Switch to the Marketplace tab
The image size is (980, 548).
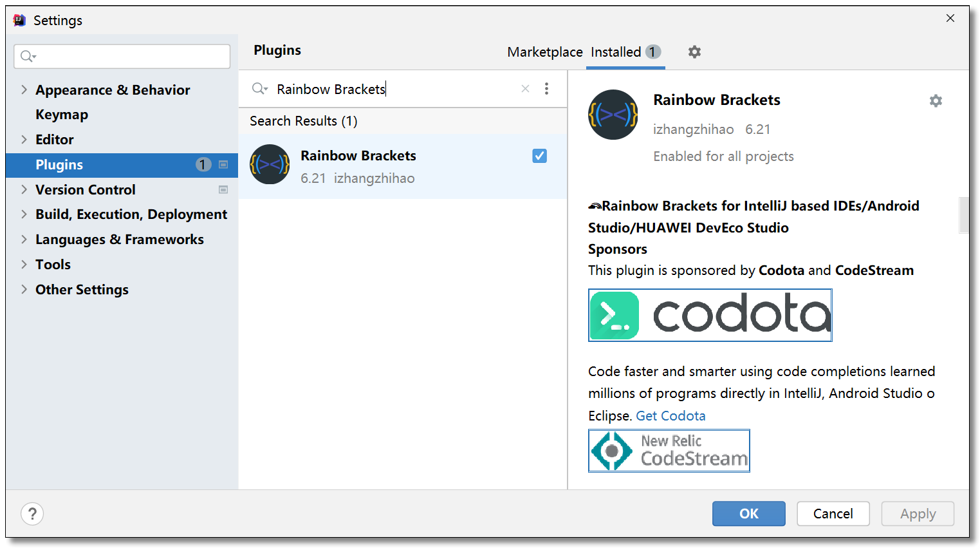coord(545,52)
